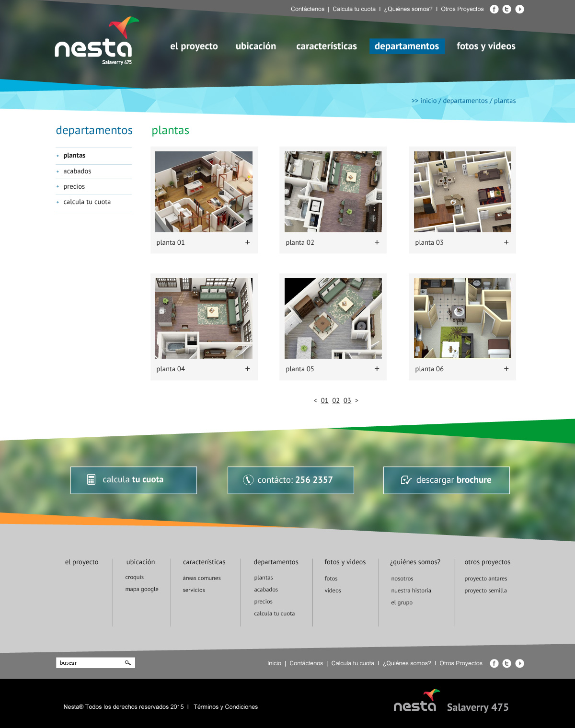
Task: Click 'departamentos' in the breadcrumb
Action: coord(465,101)
